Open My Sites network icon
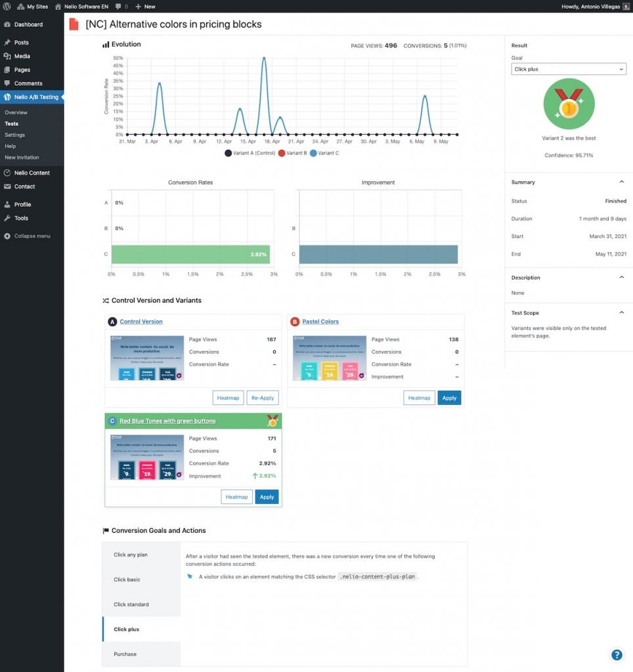 [20, 7]
